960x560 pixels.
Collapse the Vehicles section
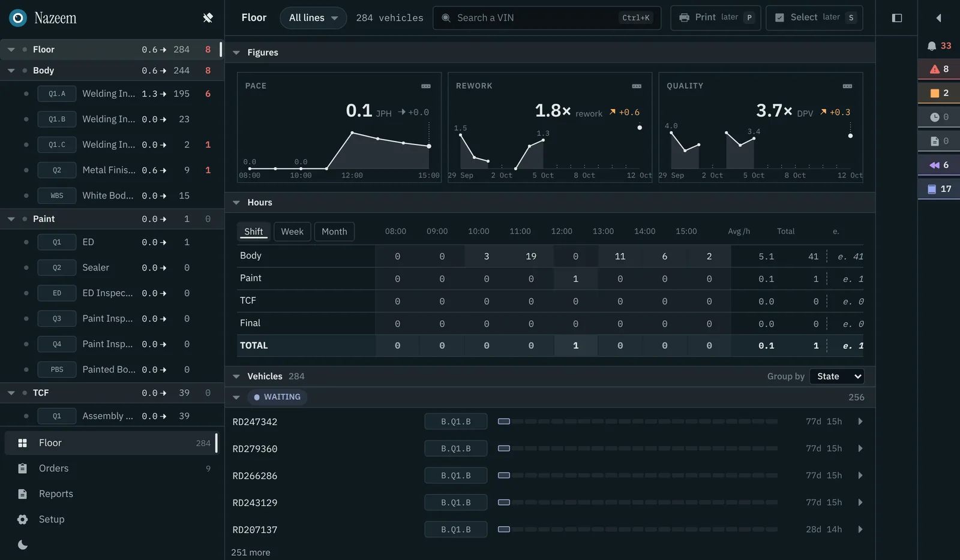236,377
